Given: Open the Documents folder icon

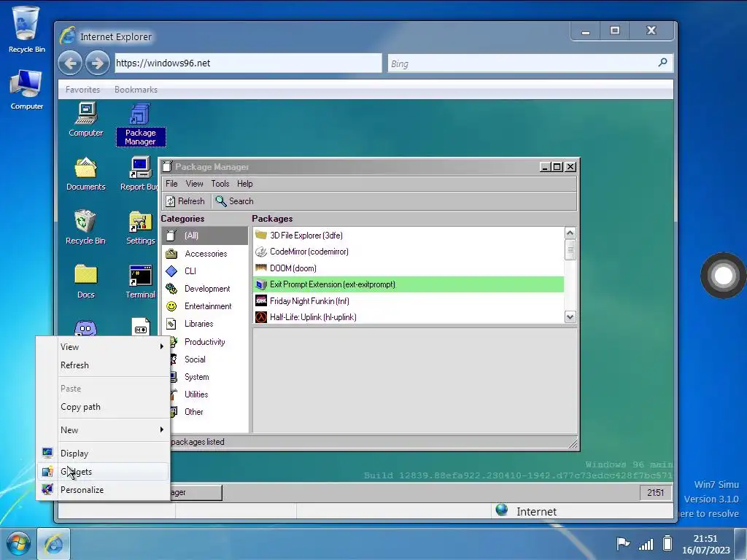Looking at the screenshot, I should pos(86,174).
